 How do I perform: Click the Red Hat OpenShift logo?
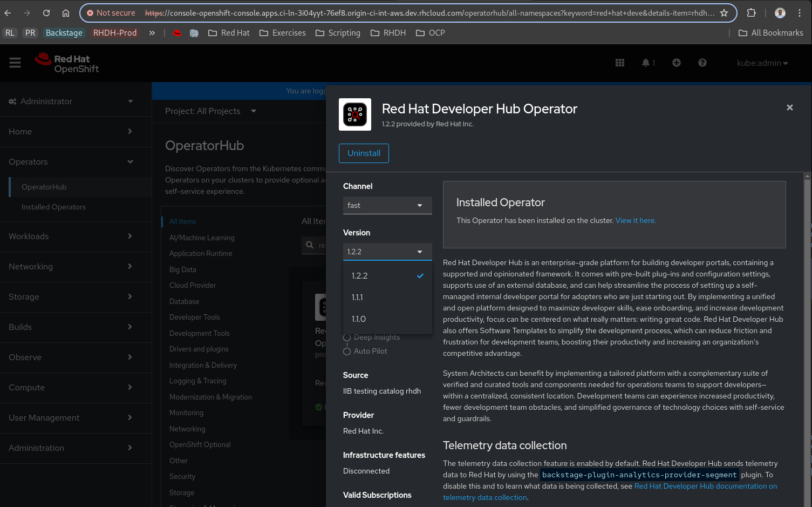[67, 63]
